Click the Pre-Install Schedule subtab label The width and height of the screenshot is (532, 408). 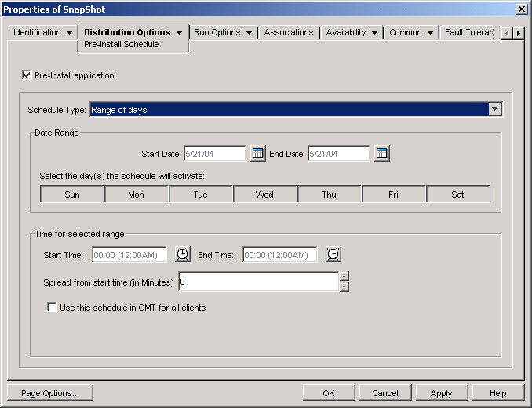(x=121, y=44)
